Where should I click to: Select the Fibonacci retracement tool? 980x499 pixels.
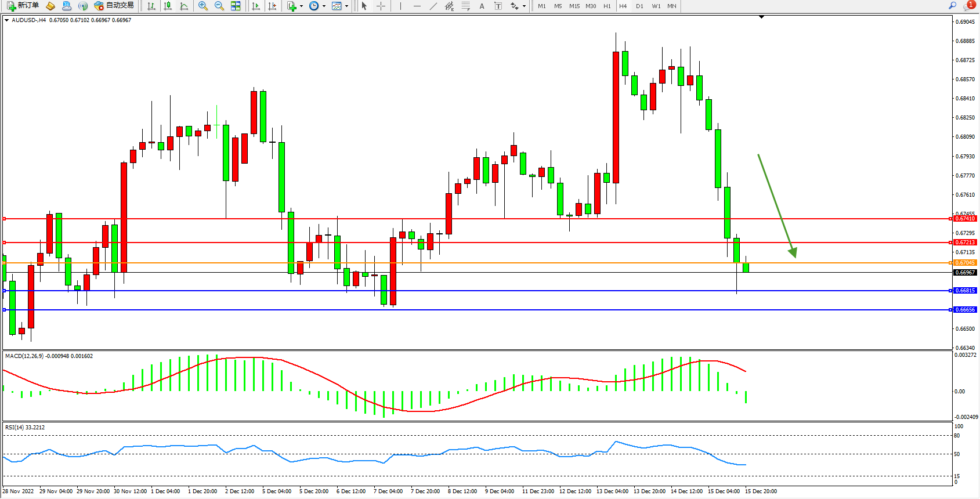click(x=465, y=6)
